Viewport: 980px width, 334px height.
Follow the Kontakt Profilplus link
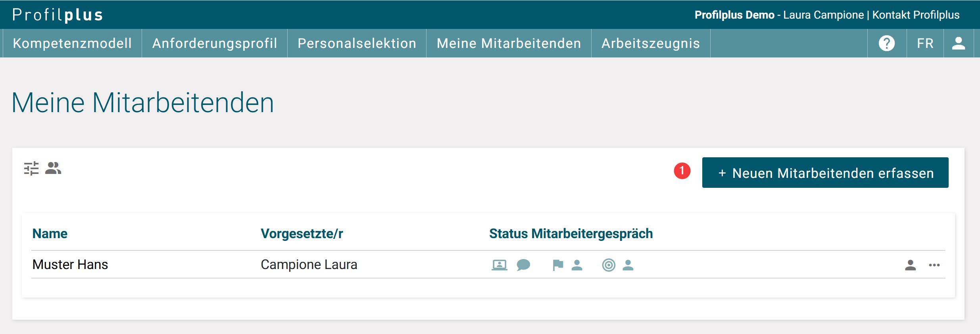pyautogui.click(x=916, y=15)
